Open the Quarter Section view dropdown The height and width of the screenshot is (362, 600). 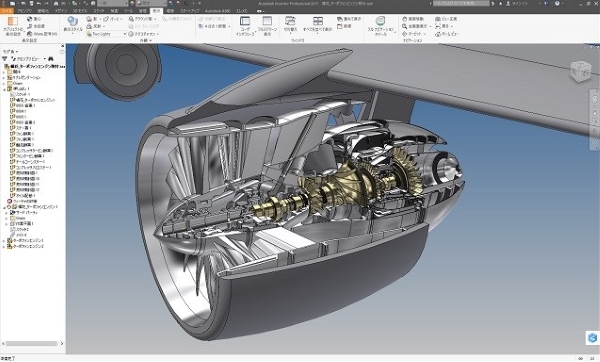(214, 26)
